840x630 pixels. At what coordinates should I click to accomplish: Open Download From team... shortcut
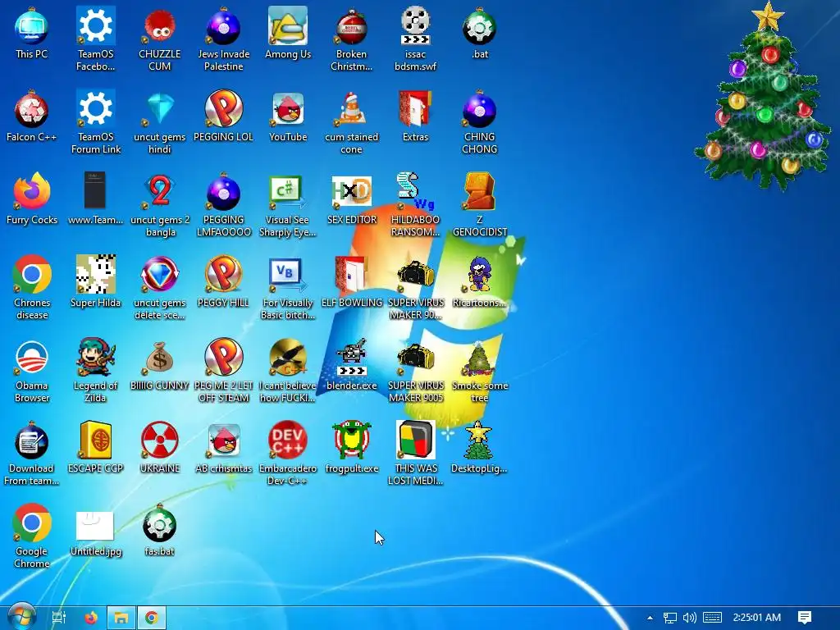[x=32, y=441]
